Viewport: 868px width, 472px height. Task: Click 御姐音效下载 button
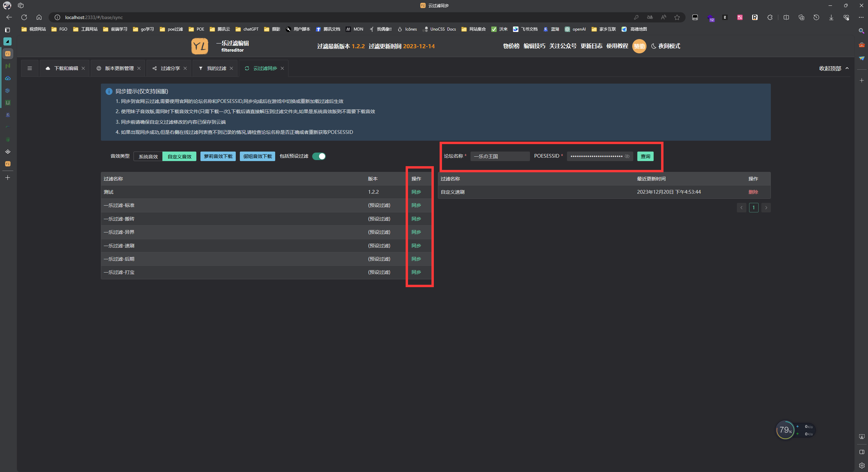pyautogui.click(x=258, y=156)
